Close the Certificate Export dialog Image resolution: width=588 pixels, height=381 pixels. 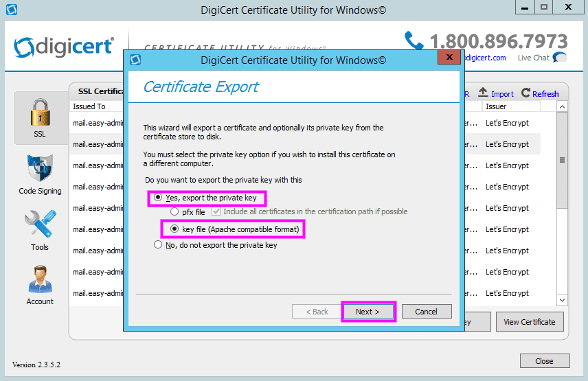449,57
